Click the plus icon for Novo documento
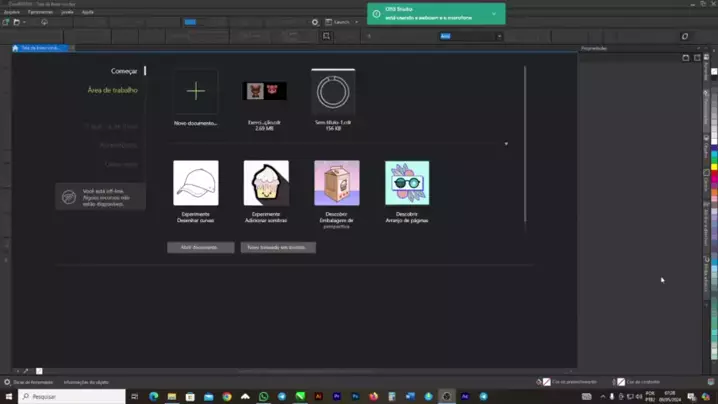This screenshot has height=404, width=718. (196, 91)
